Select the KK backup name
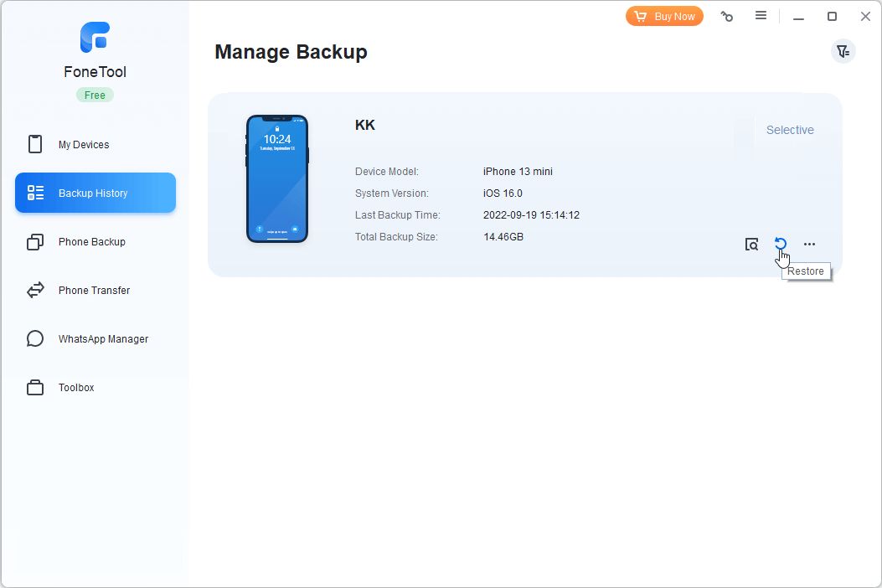This screenshot has height=588, width=882. point(365,126)
